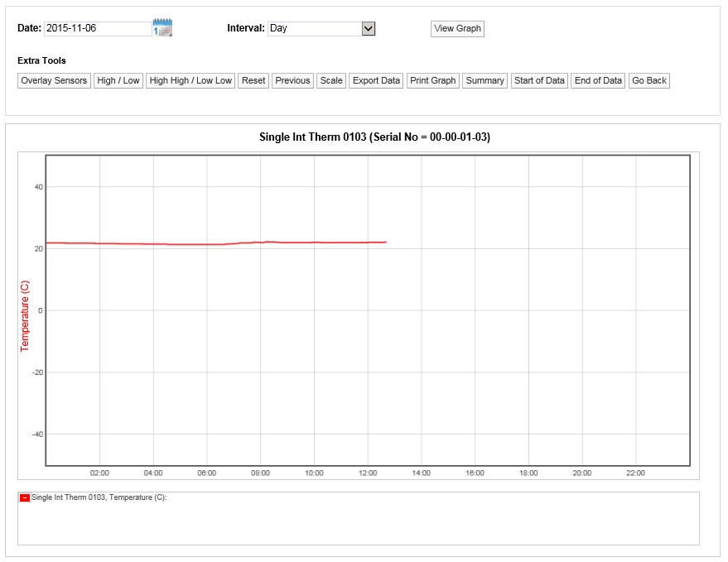The height and width of the screenshot is (562, 728).
Task: Click the Print Graph button
Action: 432,80
